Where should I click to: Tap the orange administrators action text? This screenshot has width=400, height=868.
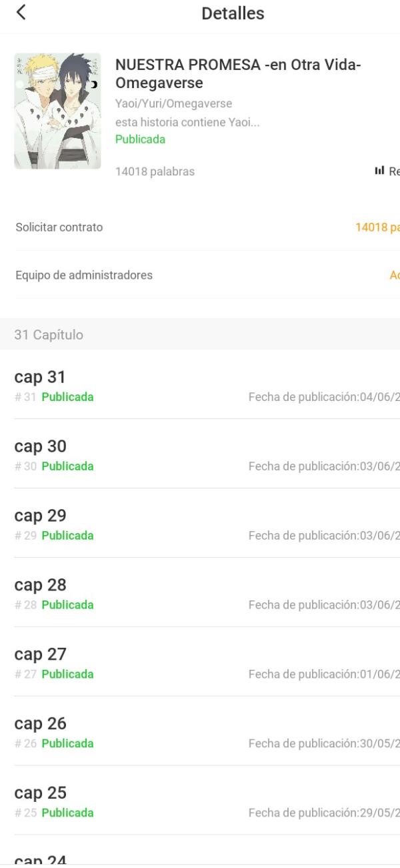pyautogui.click(x=394, y=275)
